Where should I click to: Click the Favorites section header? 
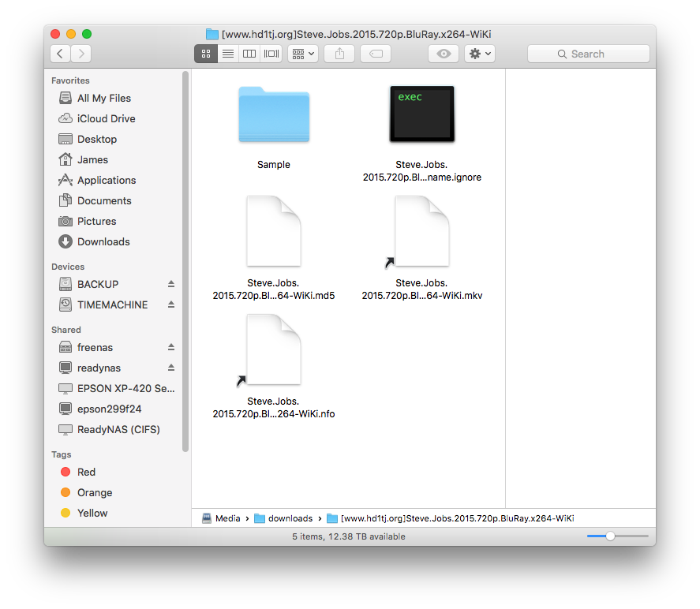point(70,80)
